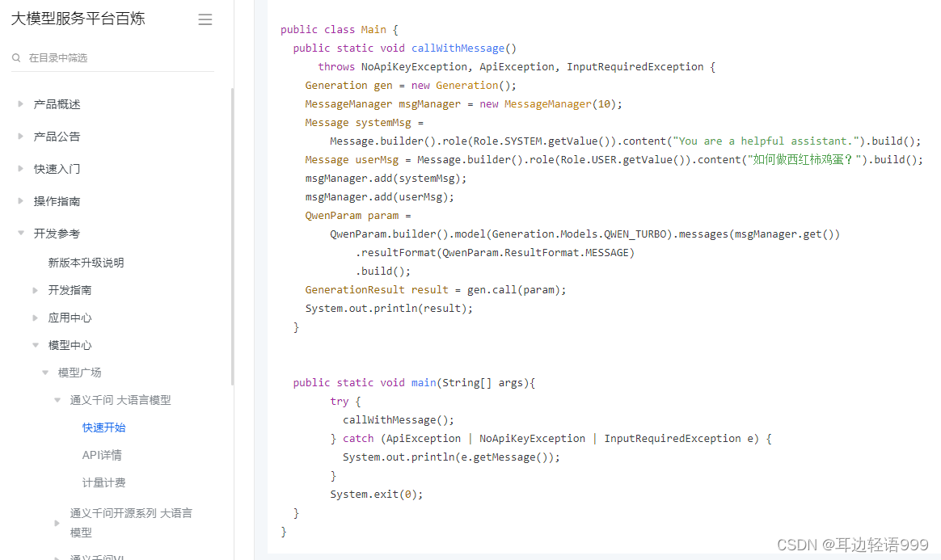
Task: Expand the 操作指南 arrow
Action: 20,201
